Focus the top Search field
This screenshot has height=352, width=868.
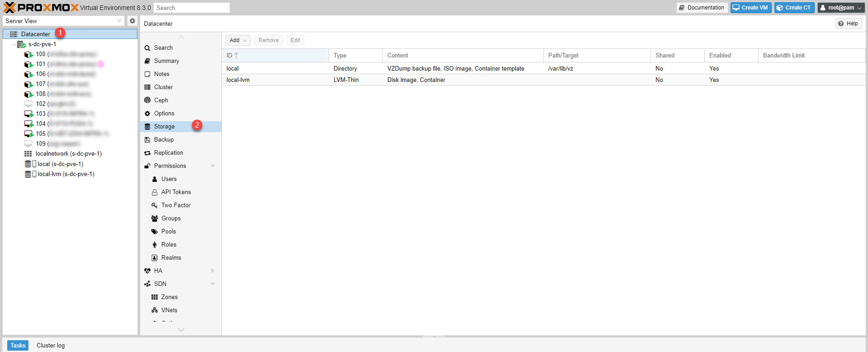(x=192, y=8)
